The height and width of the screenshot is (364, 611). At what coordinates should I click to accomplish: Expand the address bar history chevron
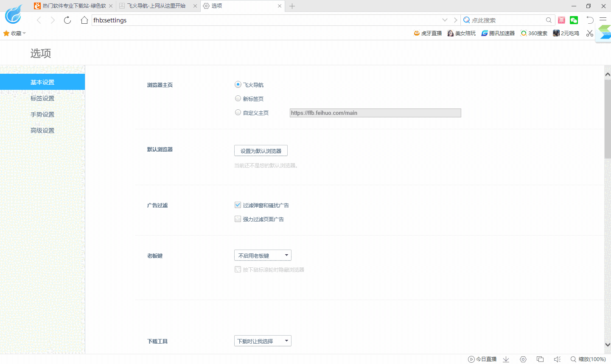click(445, 20)
